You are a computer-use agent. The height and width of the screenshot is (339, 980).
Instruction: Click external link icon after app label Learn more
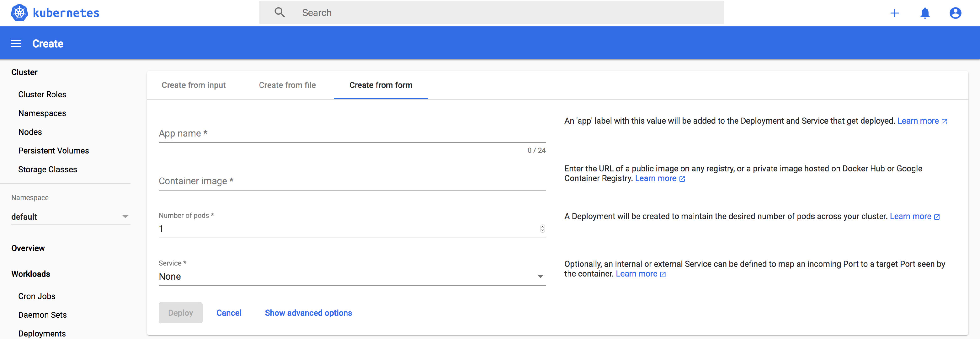(944, 121)
